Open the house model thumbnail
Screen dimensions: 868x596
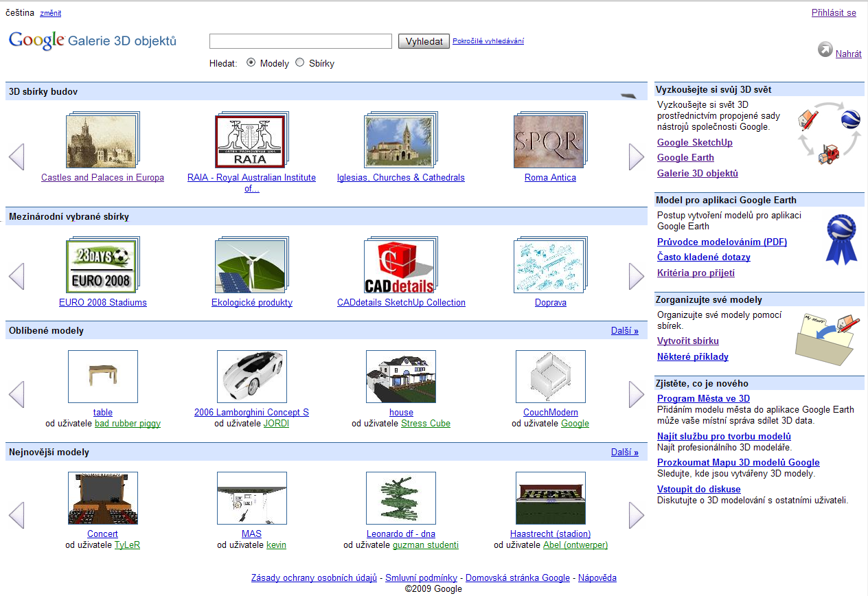click(401, 376)
